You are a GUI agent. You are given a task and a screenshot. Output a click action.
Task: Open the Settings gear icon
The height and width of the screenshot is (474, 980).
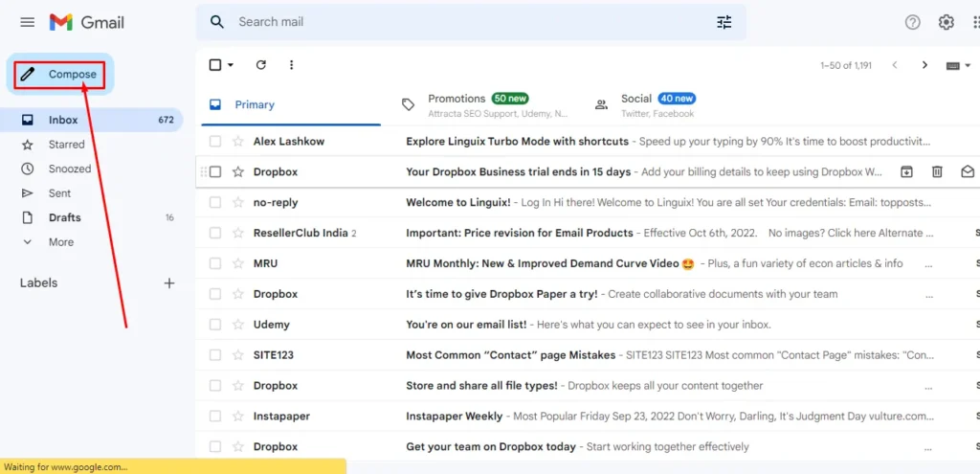[x=947, y=23]
